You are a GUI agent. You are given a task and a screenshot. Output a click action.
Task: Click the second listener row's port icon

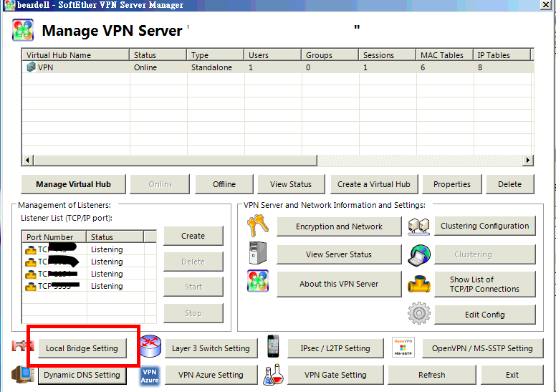[x=31, y=262]
